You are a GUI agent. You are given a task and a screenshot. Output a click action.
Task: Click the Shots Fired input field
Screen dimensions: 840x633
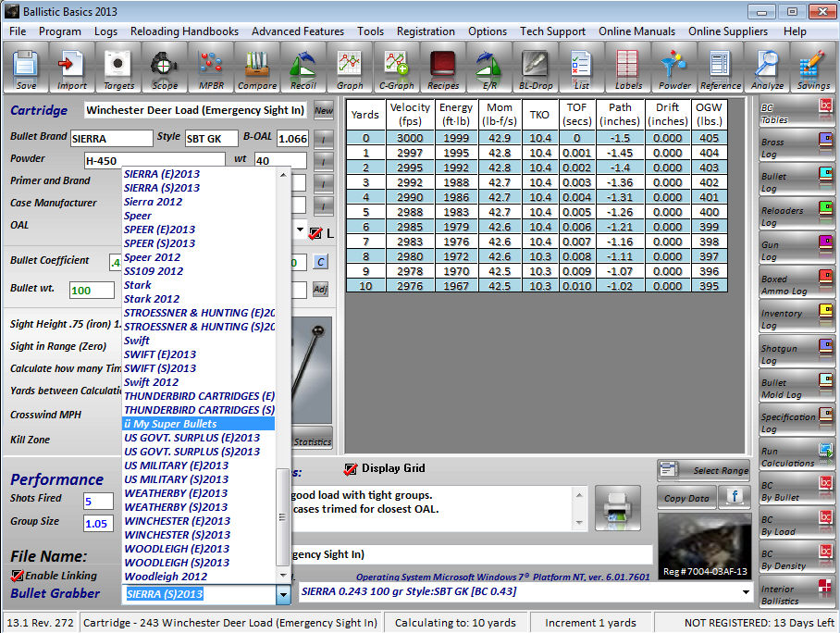pos(98,501)
